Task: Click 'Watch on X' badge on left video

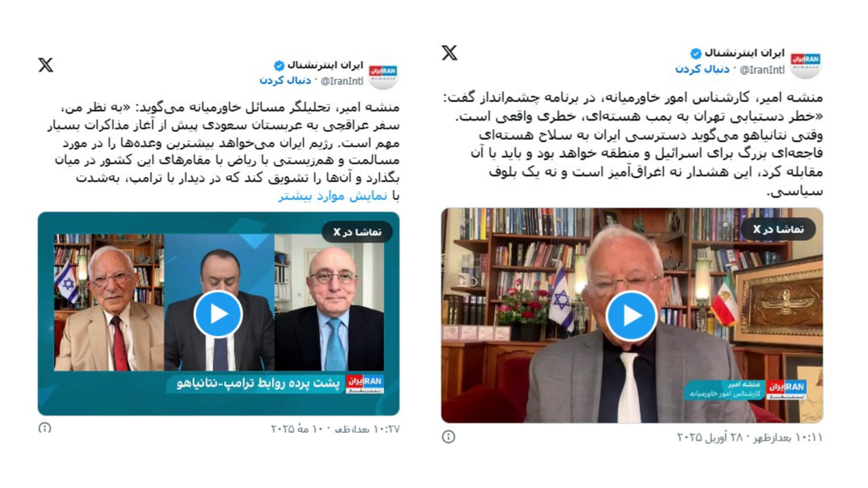Action: [358, 232]
